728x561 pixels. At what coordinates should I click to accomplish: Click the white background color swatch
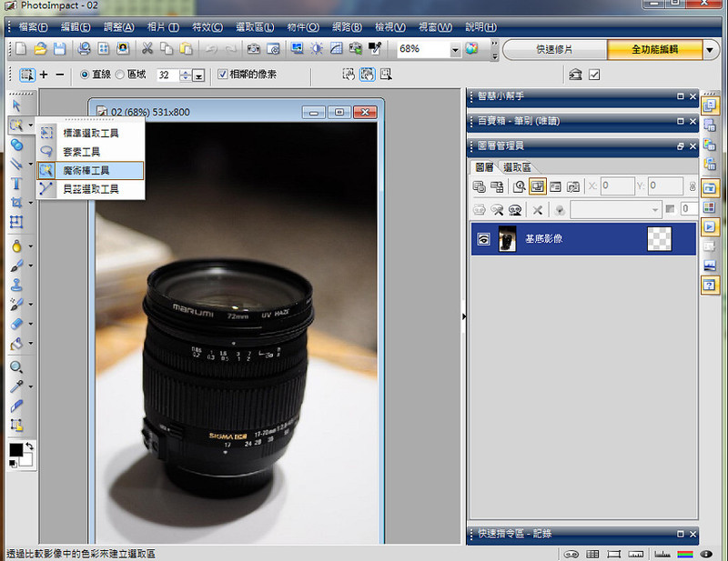click(26, 460)
